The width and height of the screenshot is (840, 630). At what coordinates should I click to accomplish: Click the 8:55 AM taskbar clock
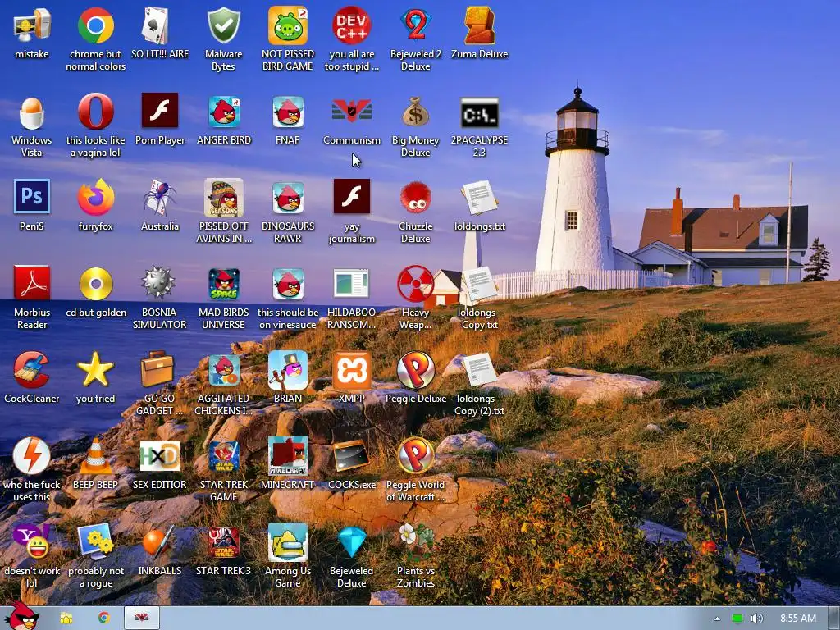point(797,619)
